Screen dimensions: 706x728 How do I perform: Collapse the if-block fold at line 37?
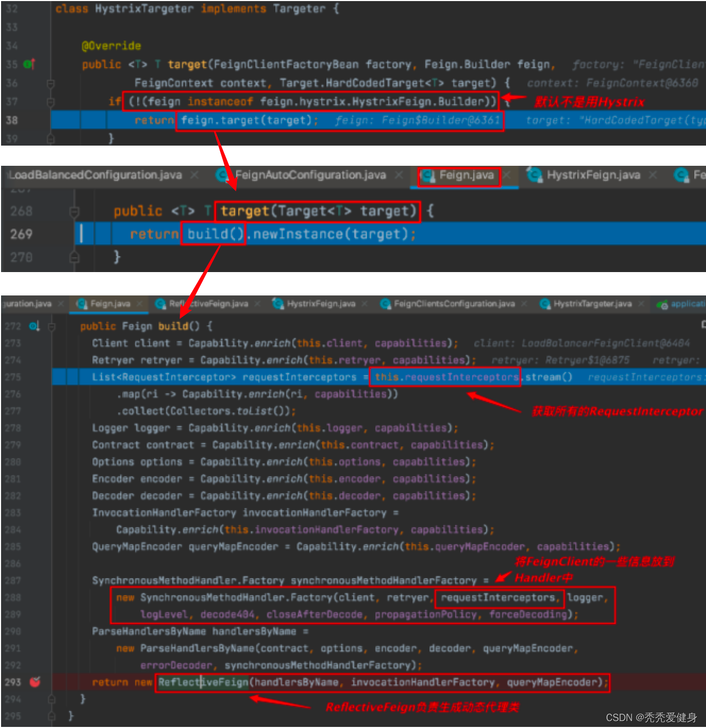click(x=51, y=101)
